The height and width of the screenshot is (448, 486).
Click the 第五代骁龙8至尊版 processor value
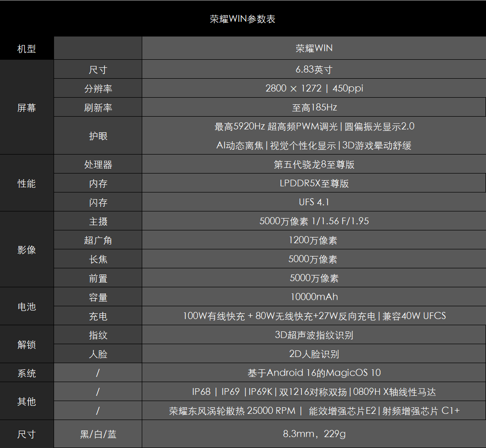pyautogui.click(x=314, y=165)
